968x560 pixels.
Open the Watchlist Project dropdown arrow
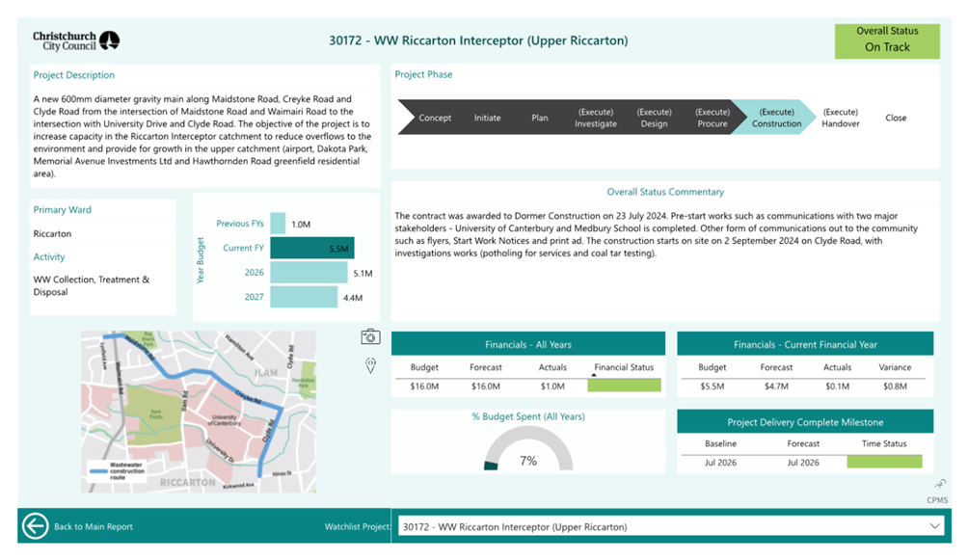[x=934, y=526]
